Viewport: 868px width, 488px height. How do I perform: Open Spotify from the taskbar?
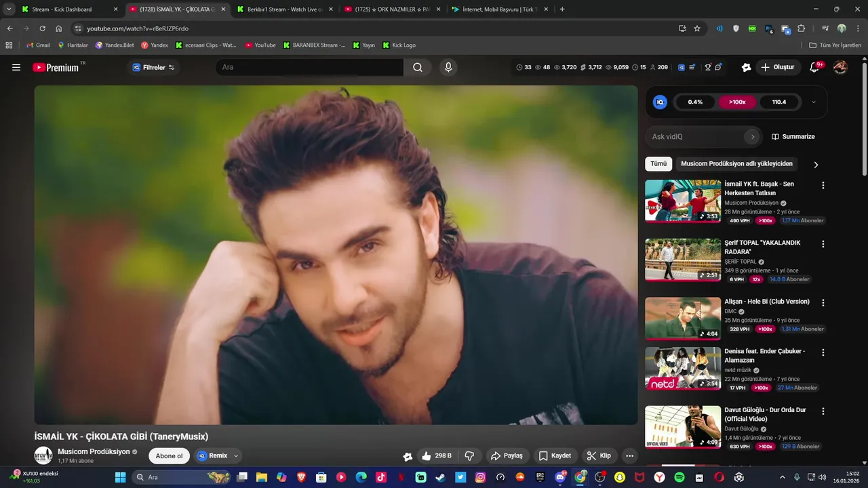point(679,477)
